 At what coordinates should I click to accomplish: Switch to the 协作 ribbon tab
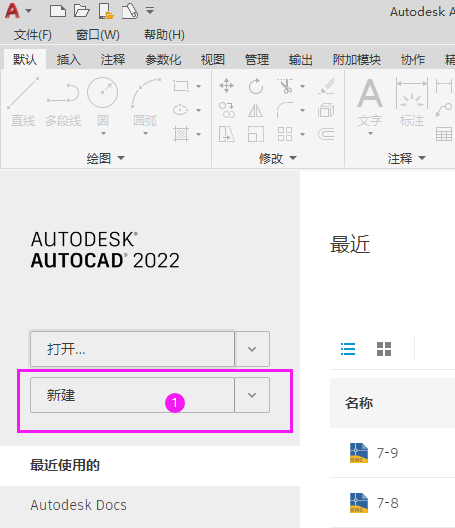click(413, 60)
